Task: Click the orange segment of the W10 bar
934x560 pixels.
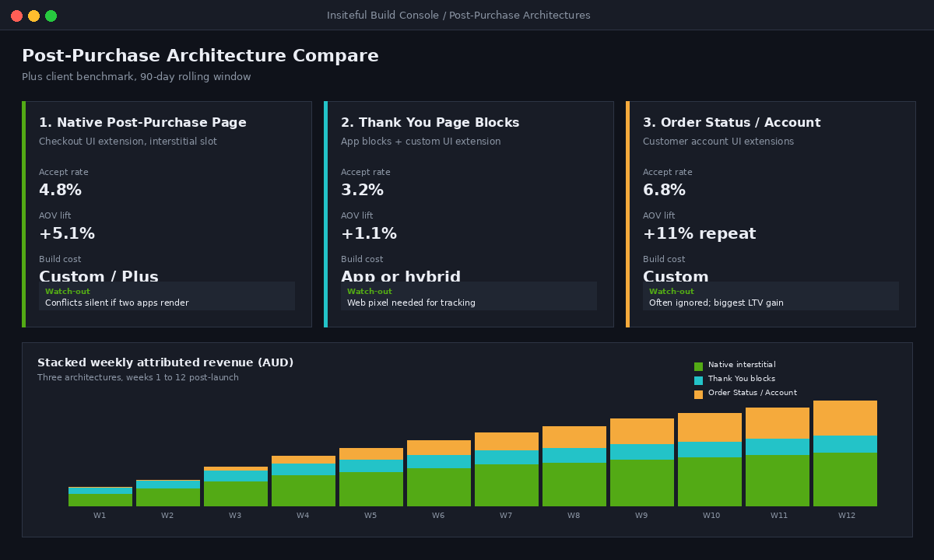Action: tap(710, 427)
